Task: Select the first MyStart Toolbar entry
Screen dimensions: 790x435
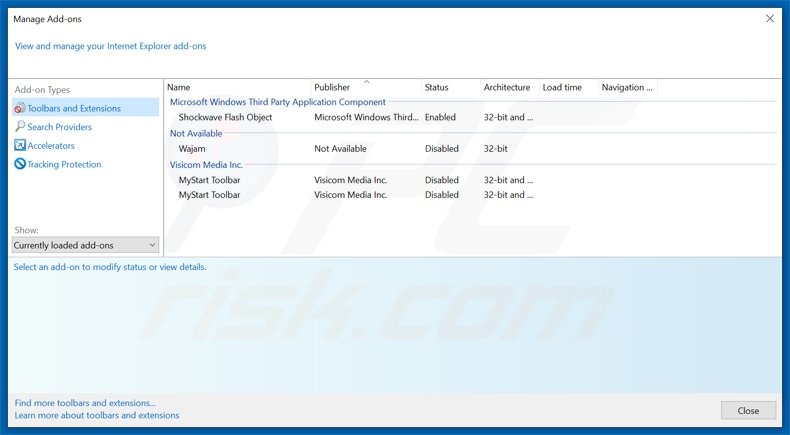Action: [209, 180]
